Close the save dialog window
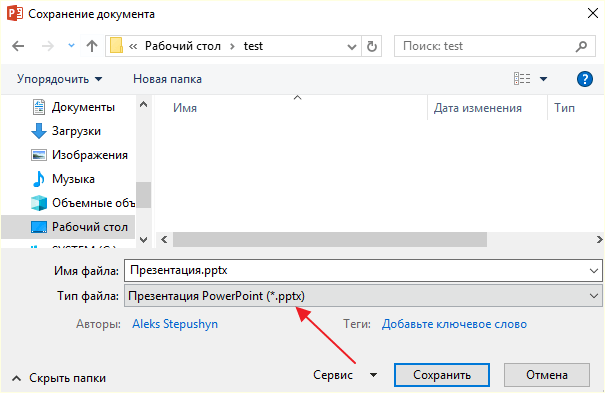Image resolution: width=605 pixels, height=393 pixels. pos(593,13)
